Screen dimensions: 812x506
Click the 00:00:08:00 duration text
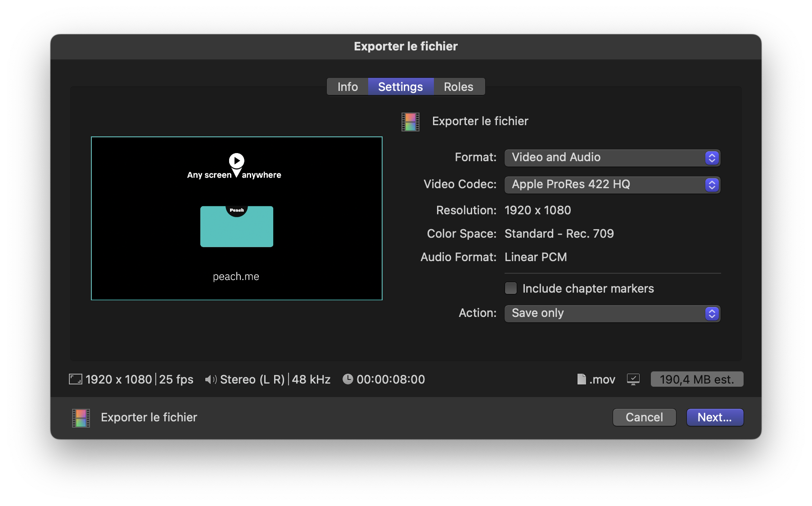391,379
